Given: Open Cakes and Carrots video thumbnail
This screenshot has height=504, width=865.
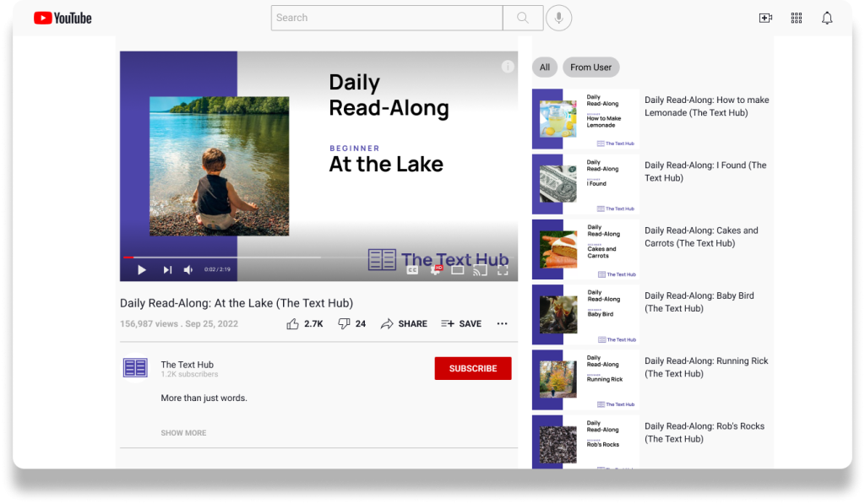Looking at the screenshot, I should [x=585, y=249].
